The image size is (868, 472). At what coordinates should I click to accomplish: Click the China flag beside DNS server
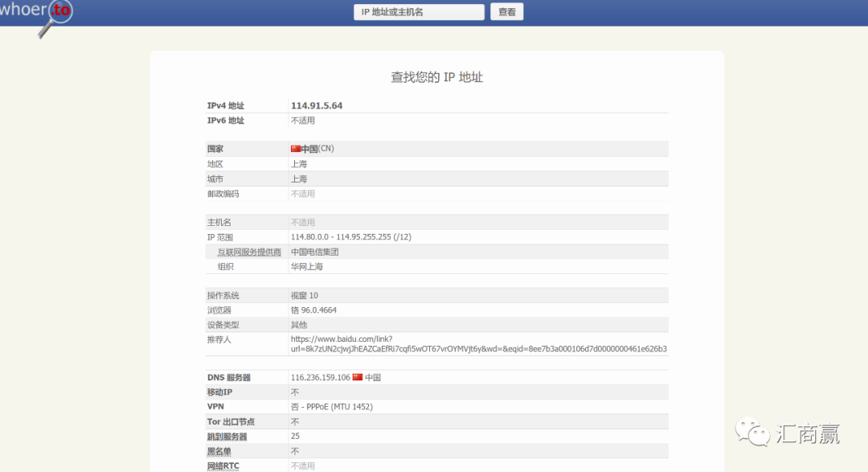(358, 377)
